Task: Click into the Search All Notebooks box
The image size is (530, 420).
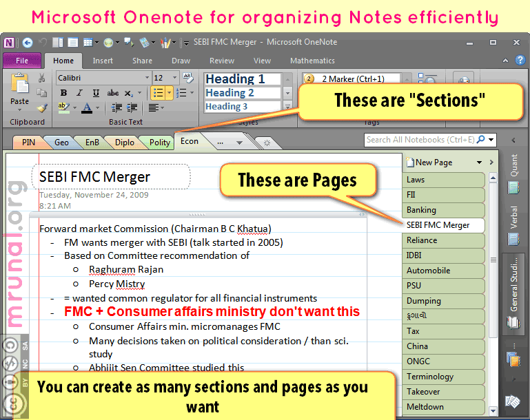Action: 420,140
